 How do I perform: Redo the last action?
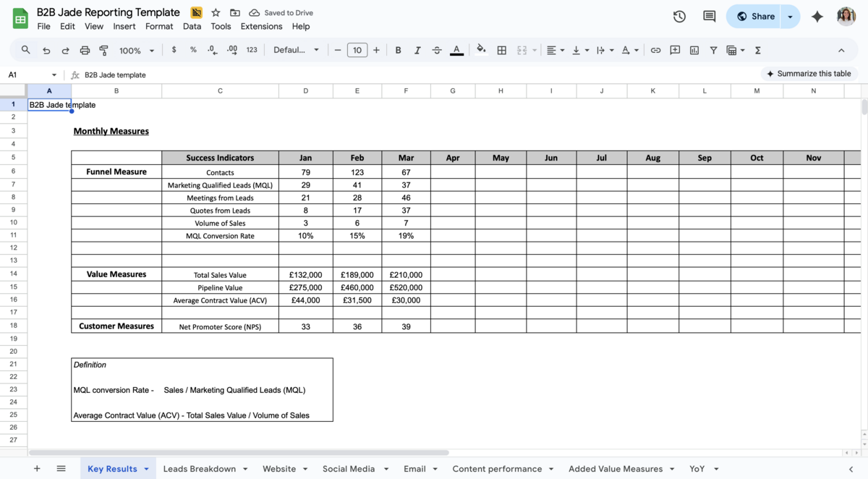tap(65, 50)
